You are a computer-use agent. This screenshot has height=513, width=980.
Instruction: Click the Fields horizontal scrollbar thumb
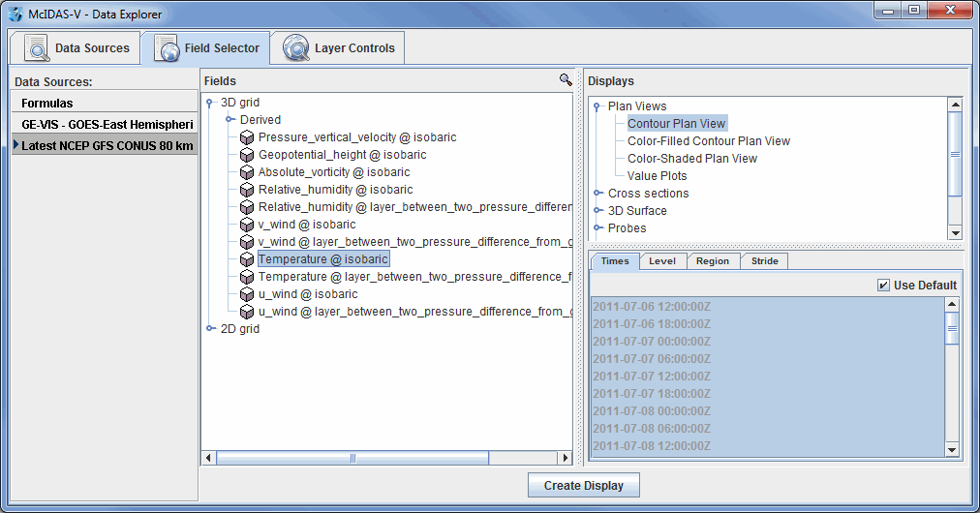coord(352,458)
